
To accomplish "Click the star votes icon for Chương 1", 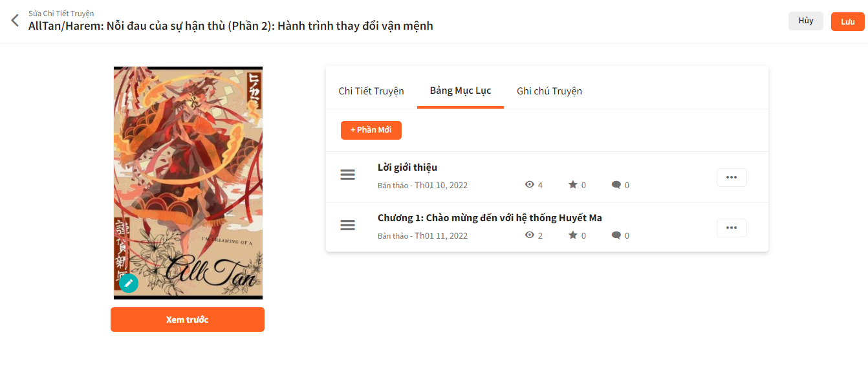I will click(x=573, y=235).
